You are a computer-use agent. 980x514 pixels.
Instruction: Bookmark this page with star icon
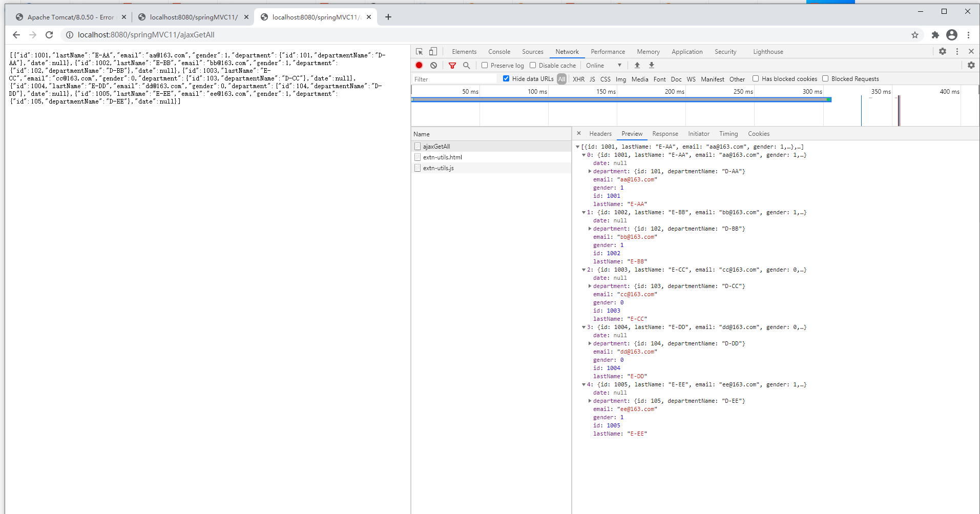tap(914, 35)
